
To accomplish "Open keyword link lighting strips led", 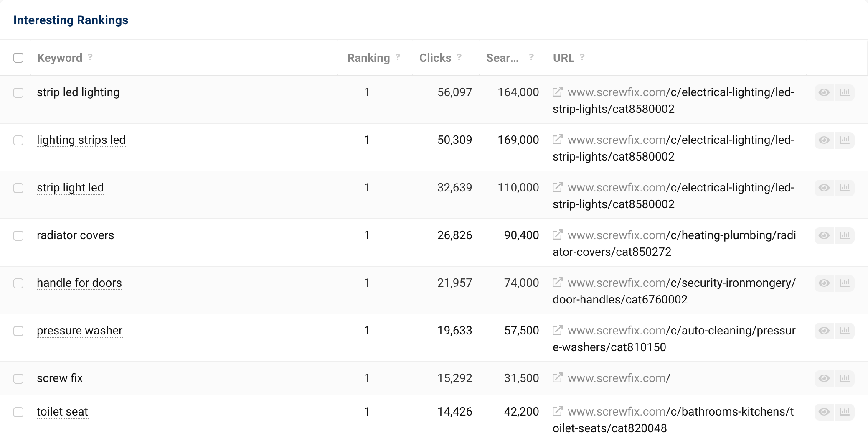I will pyautogui.click(x=81, y=140).
